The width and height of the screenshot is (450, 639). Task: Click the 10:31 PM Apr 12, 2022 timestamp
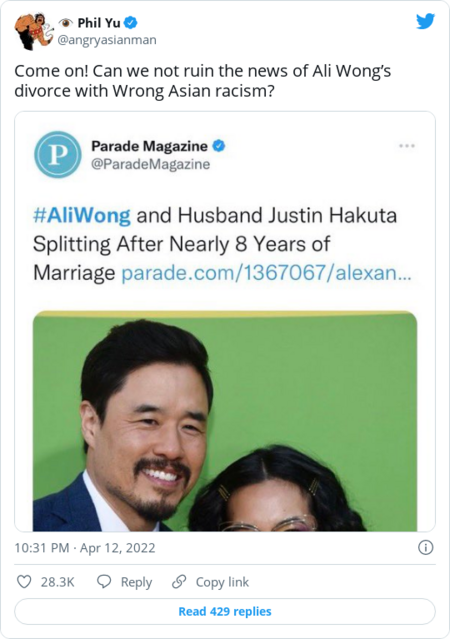tap(85, 548)
